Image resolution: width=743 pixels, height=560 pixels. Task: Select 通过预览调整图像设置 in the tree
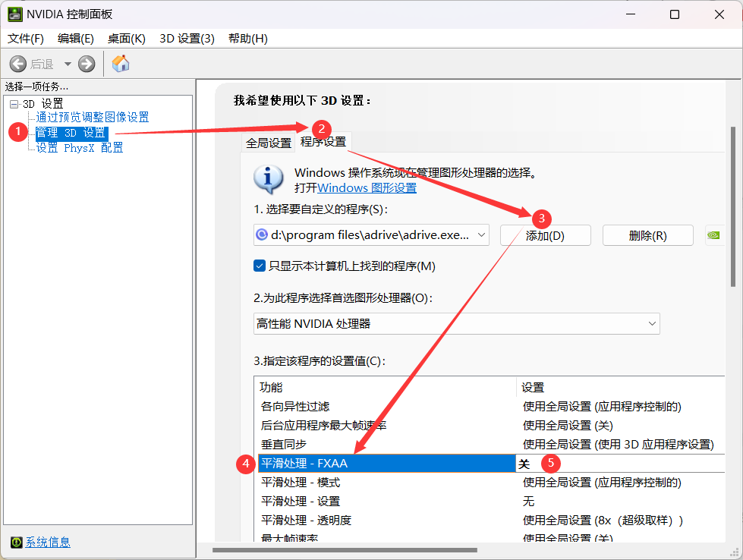click(x=93, y=117)
